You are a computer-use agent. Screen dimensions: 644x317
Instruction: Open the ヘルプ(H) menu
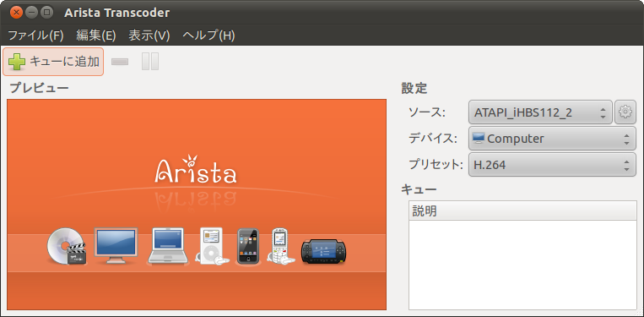pyautogui.click(x=208, y=36)
